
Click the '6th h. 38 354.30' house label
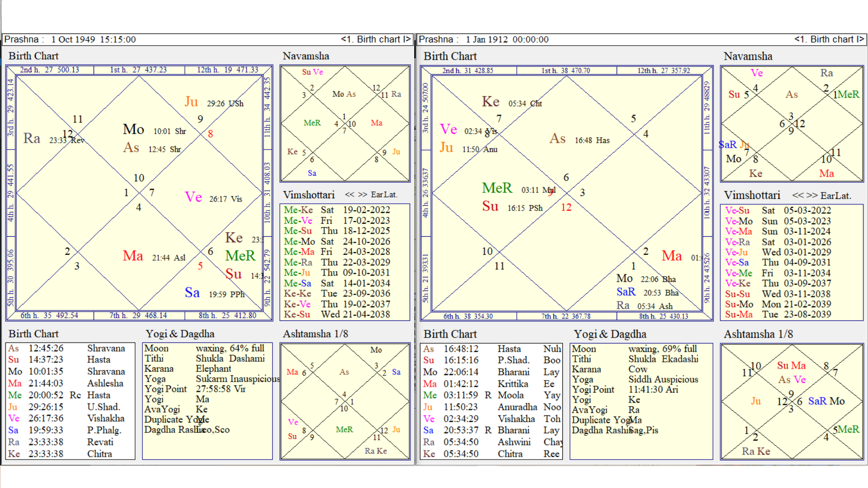pyautogui.click(x=468, y=316)
